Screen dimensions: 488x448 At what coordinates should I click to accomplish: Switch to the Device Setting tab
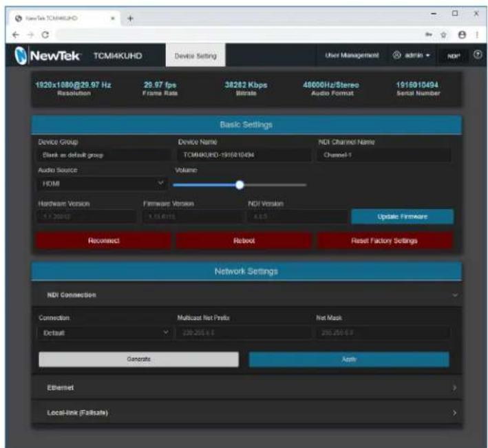click(x=195, y=56)
